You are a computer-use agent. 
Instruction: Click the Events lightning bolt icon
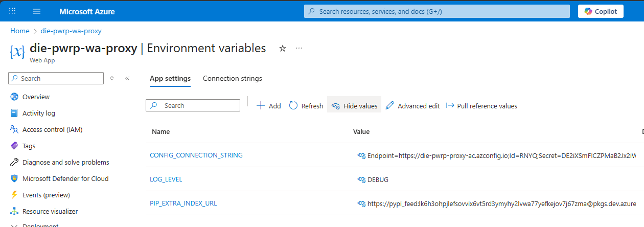[14, 195]
